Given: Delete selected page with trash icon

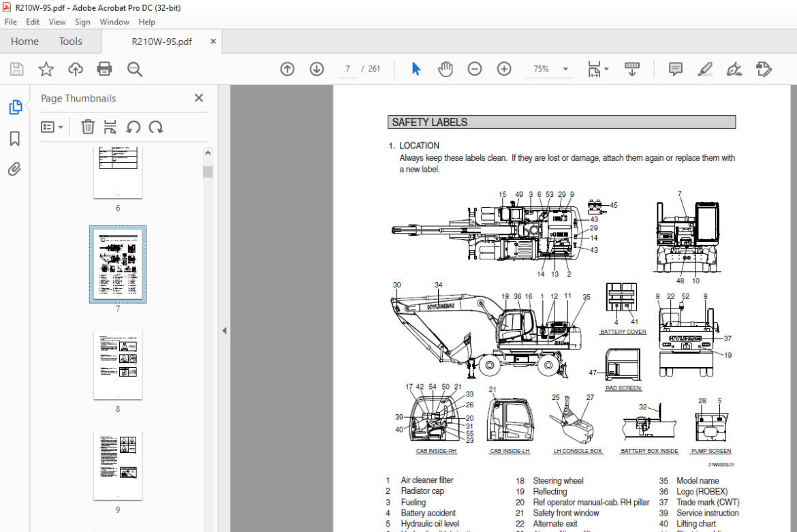Looking at the screenshot, I should tap(88, 127).
